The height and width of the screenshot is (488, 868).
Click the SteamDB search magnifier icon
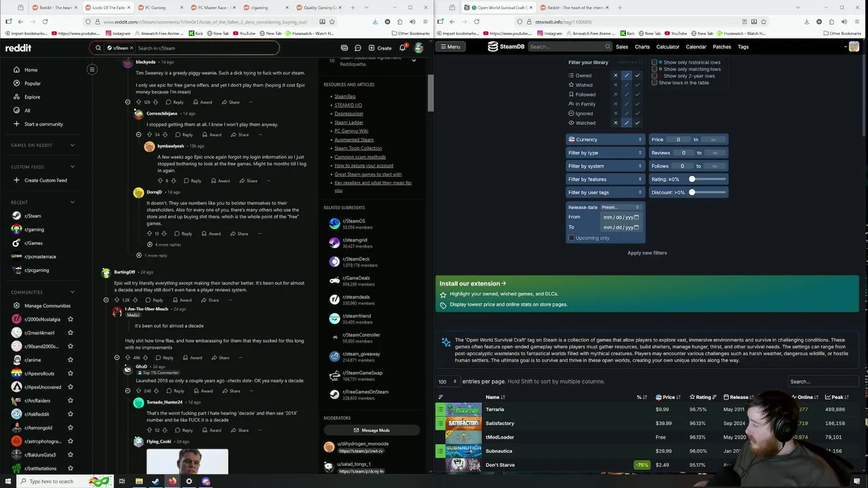608,47
